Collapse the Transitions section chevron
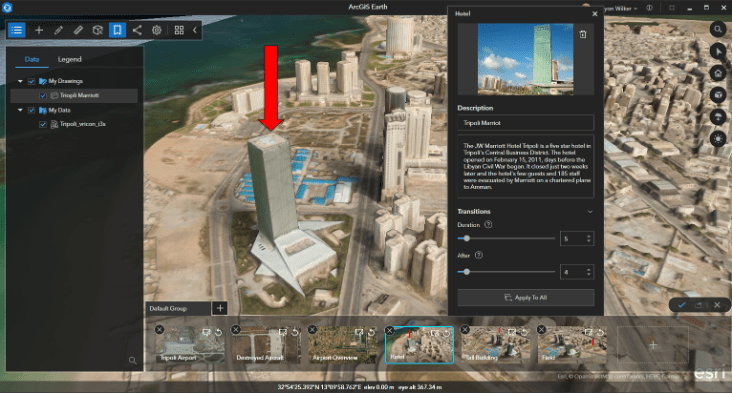The height and width of the screenshot is (394, 732). click(x=590, y=212)
